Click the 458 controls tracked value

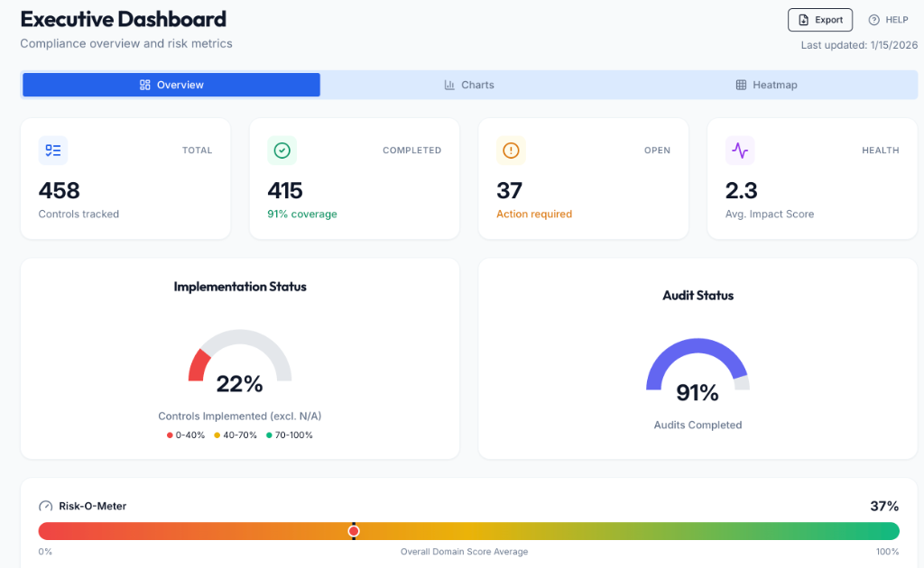pyautogui.click(x=59, y=191)
